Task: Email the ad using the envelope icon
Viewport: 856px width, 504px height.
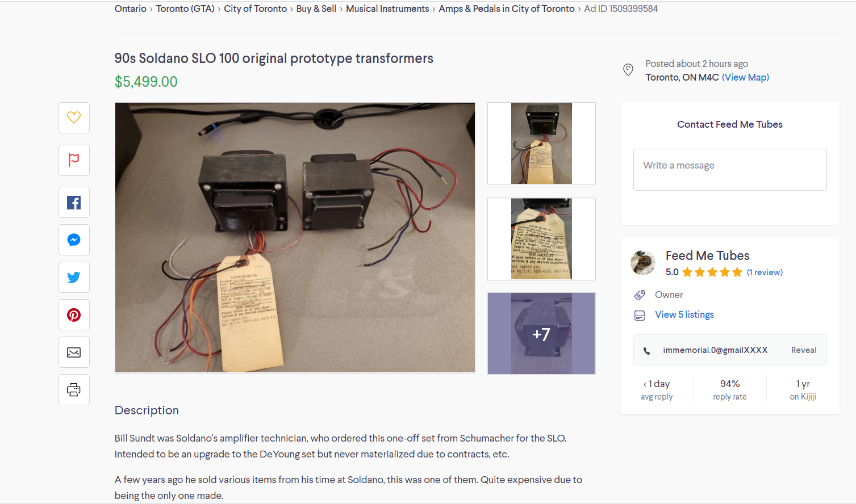Action: coord(74,352)
